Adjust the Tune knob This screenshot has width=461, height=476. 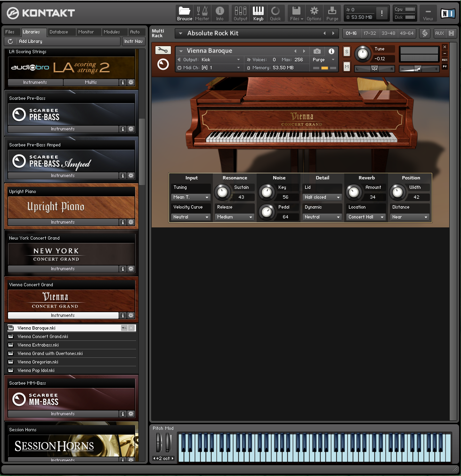point(363,54)
